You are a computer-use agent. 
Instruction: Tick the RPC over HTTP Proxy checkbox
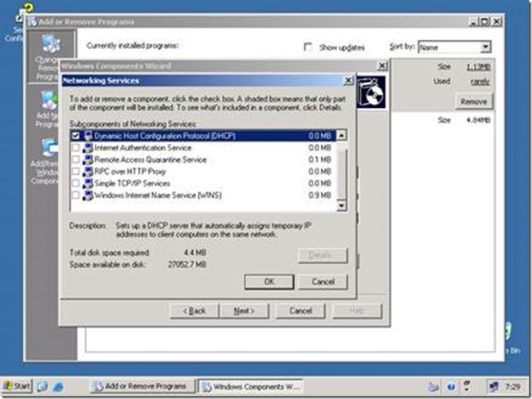click(x=75, y=172)
